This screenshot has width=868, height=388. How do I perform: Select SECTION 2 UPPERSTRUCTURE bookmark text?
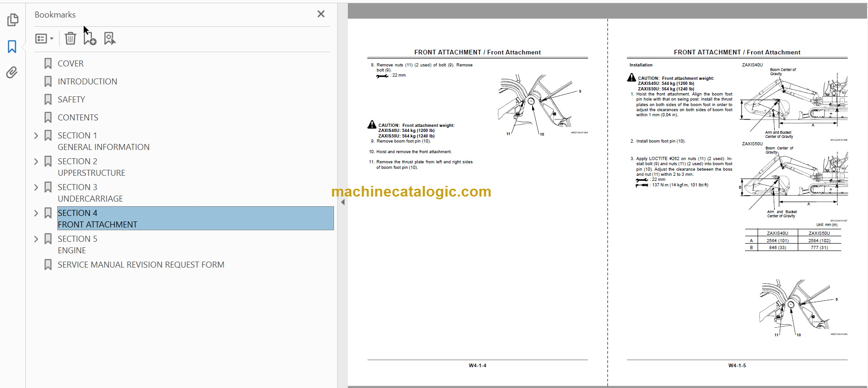click(91, 167)
